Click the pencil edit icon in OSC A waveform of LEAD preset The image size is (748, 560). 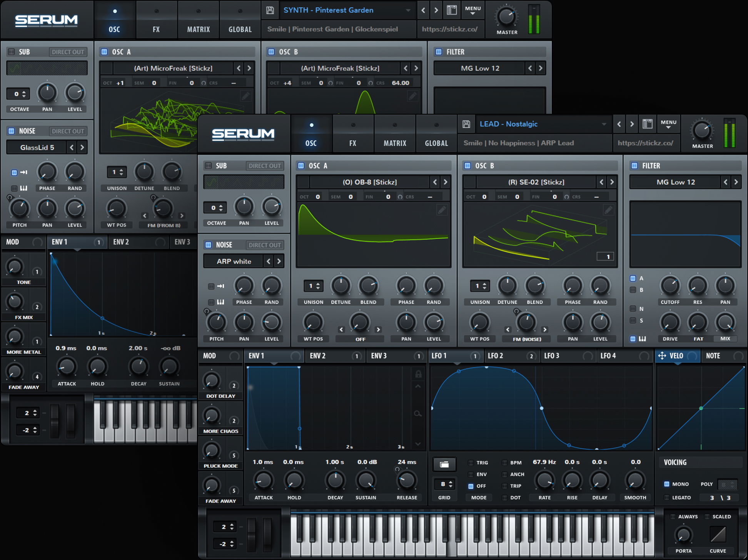(442, 210)
